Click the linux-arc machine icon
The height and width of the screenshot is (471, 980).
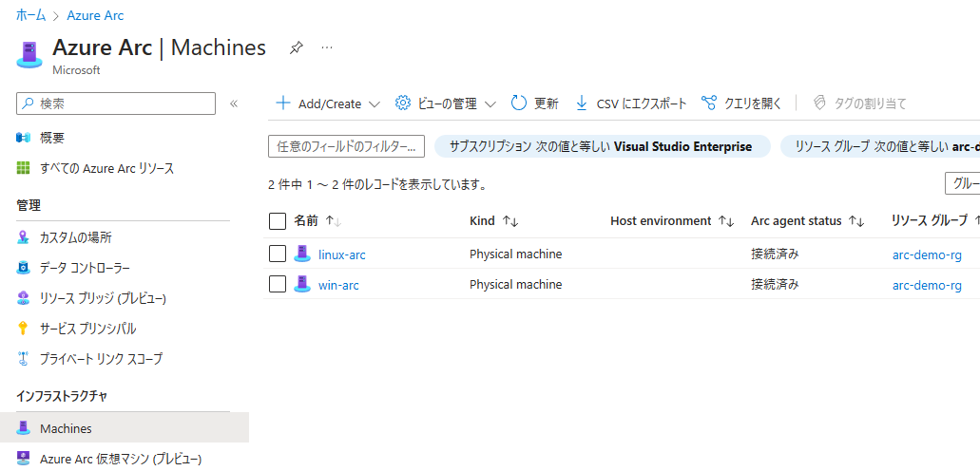coord(302,254)
